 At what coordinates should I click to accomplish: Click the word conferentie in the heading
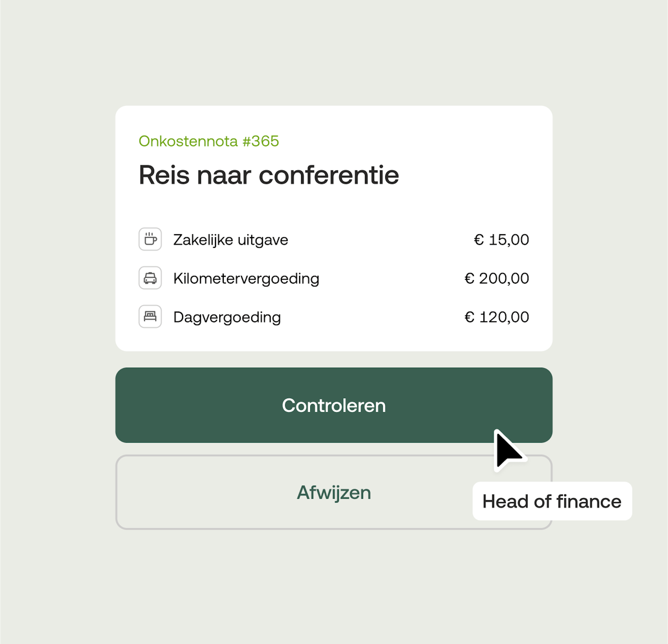click(x=329, y=175)
